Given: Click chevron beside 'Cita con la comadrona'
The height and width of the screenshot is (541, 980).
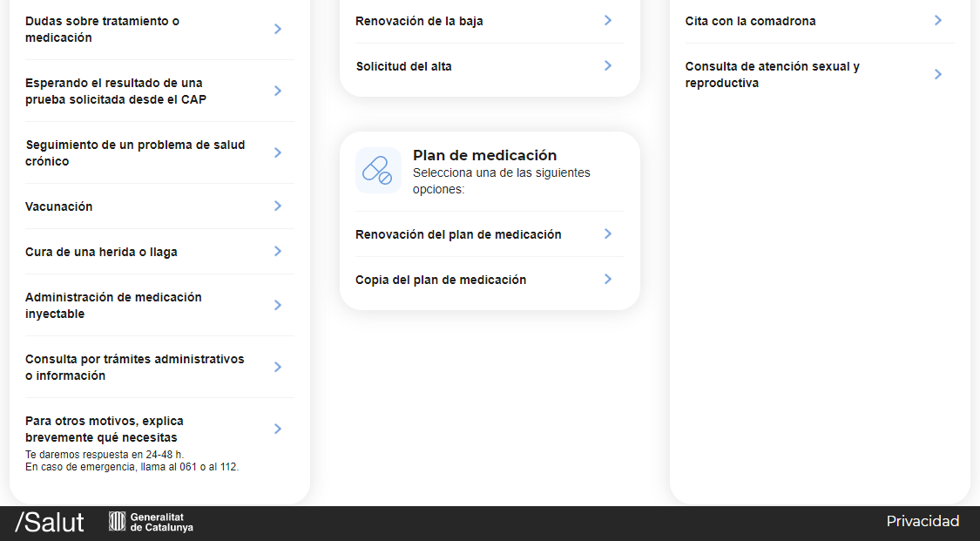Looking at the screenshot, I should click(x=938, y=21).
